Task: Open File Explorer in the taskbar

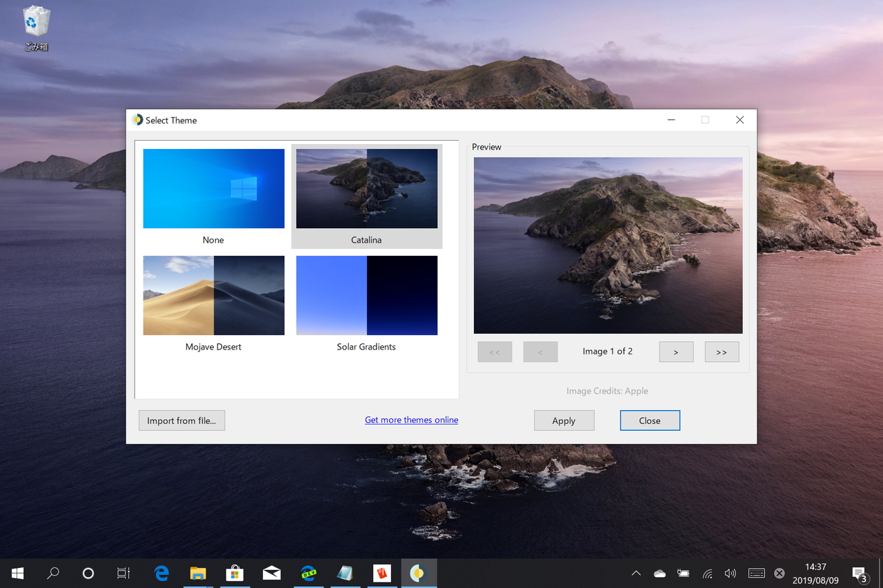Action: click(198, 573)
